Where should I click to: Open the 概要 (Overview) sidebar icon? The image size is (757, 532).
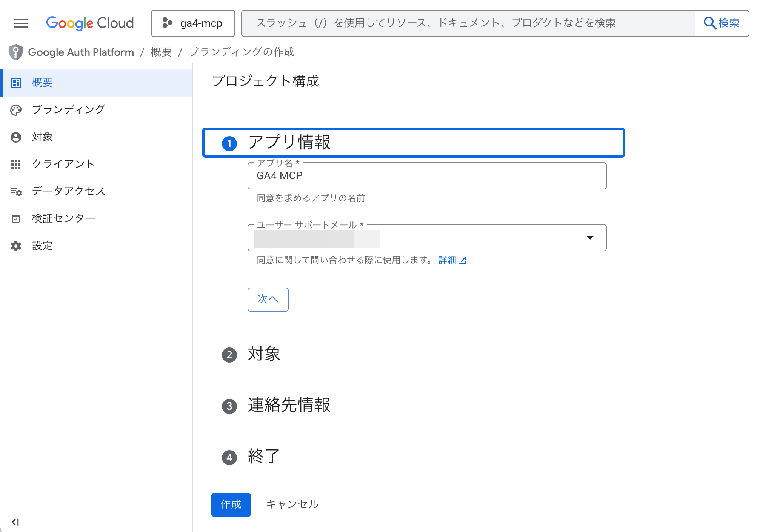click(x=16, y=83)
